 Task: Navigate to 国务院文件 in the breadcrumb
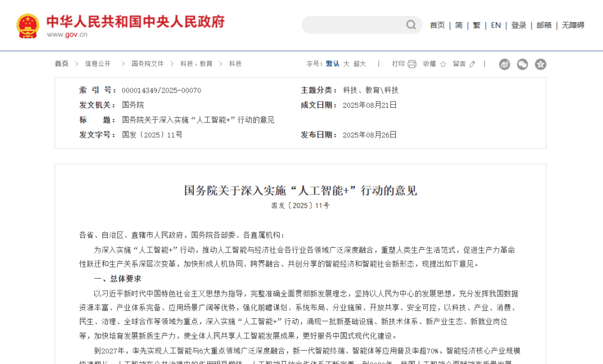click(x=146, y=64)
